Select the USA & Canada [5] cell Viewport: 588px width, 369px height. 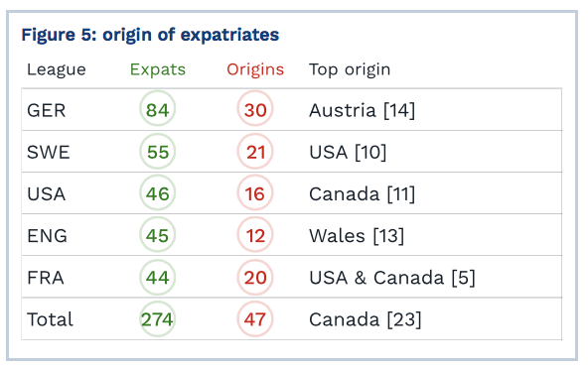pos(392,278)
